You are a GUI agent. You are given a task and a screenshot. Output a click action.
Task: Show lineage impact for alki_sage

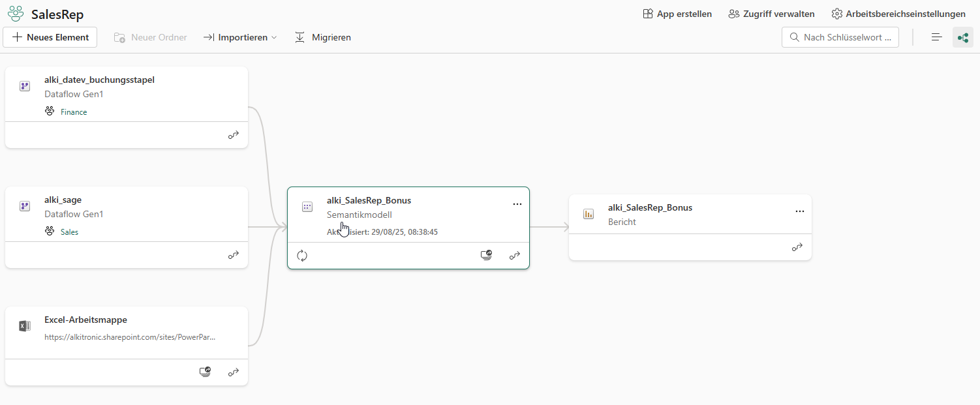click(x=233, y=255)
